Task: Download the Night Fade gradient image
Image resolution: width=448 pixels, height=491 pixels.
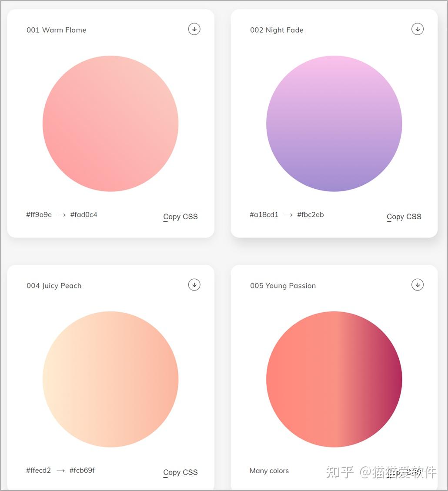Action: click(x=417, y=29)
